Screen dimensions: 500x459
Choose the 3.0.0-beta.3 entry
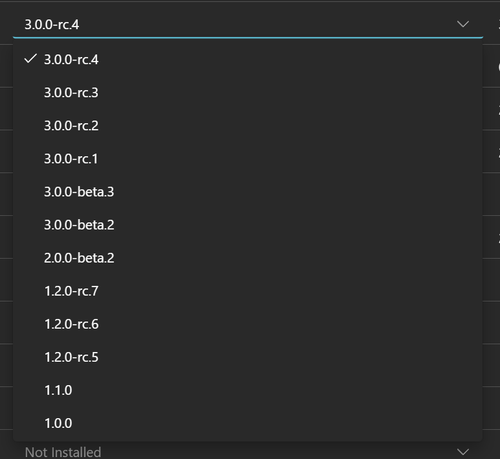click(247, 192)
